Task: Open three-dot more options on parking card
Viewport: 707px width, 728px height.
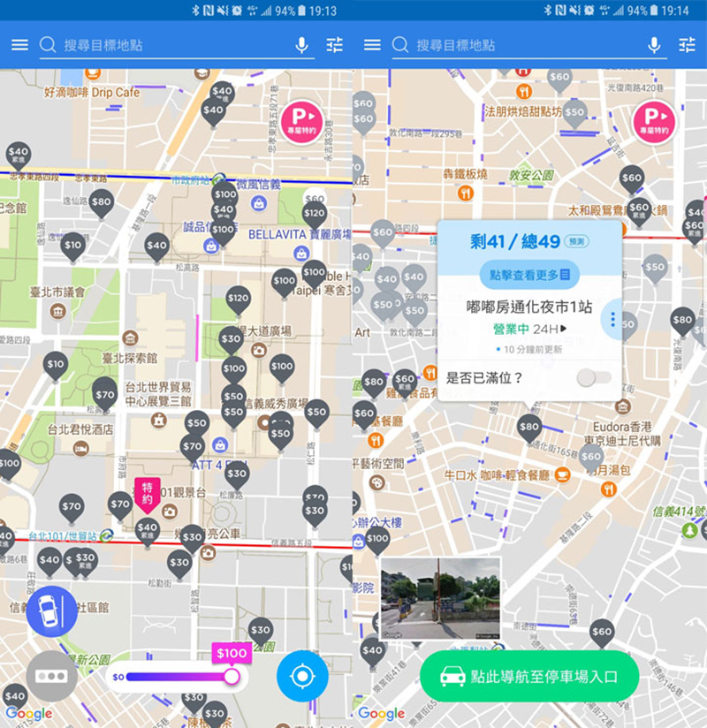Action: click(x=612, y=320)
